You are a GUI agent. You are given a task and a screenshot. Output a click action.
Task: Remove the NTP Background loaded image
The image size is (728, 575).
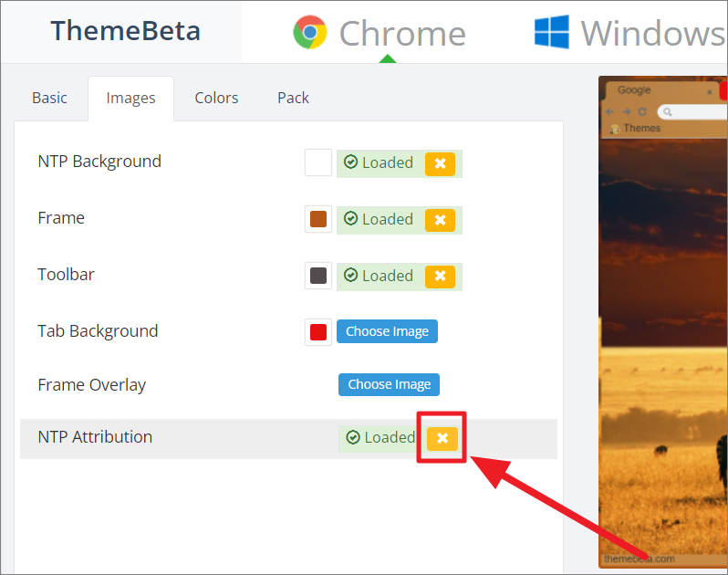pos(440,163)
